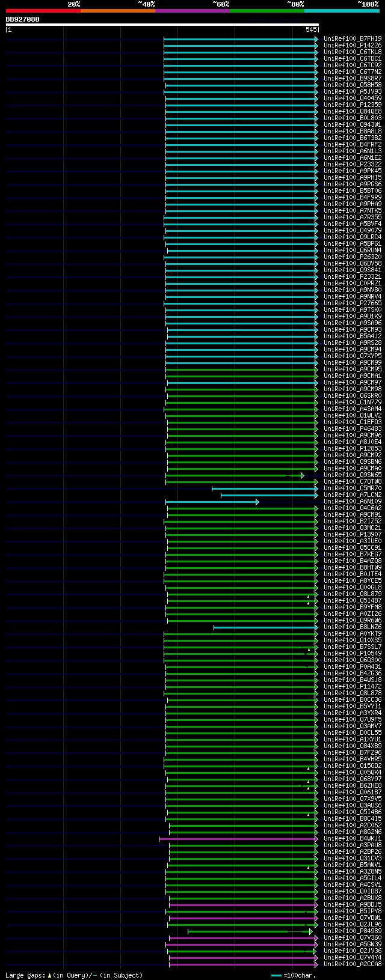This screenshot has width=385, height=980.
Task: Click the cyan alignment bar for UniRef100_A6N109
Action: [212, 502]
